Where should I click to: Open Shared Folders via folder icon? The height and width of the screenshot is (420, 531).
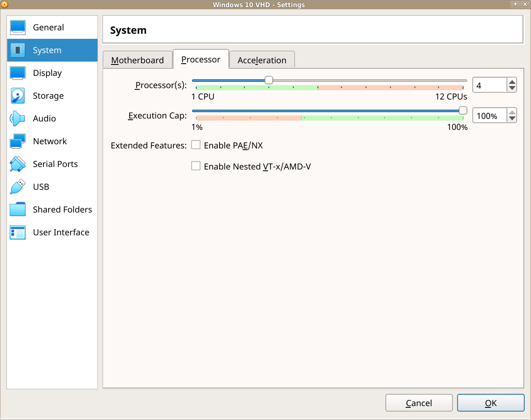click(x=18, y=210)
